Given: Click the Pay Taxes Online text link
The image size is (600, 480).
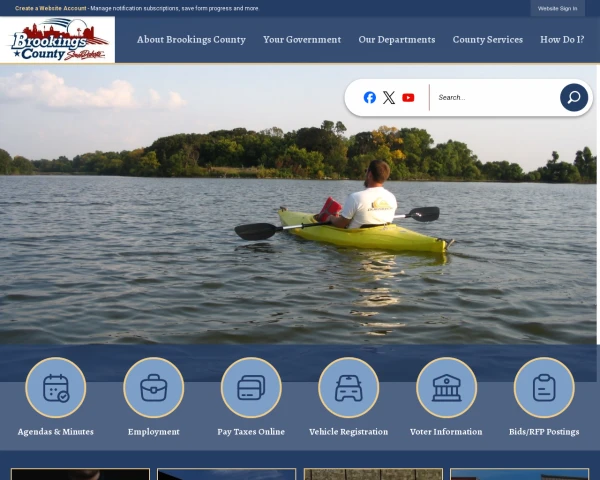Looking at the screenshot, I should (251, 432).
